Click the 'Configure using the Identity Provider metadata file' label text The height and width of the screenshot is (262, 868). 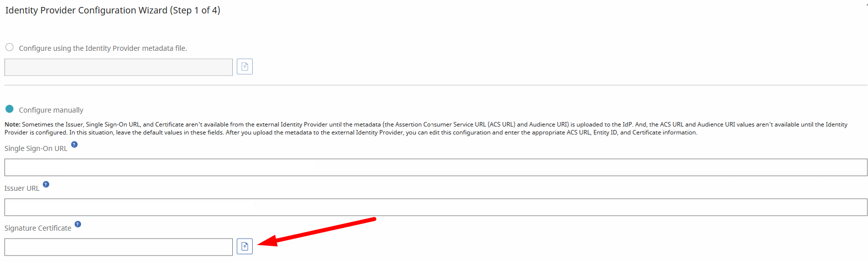pyautogui.click(x=103, y=48)
